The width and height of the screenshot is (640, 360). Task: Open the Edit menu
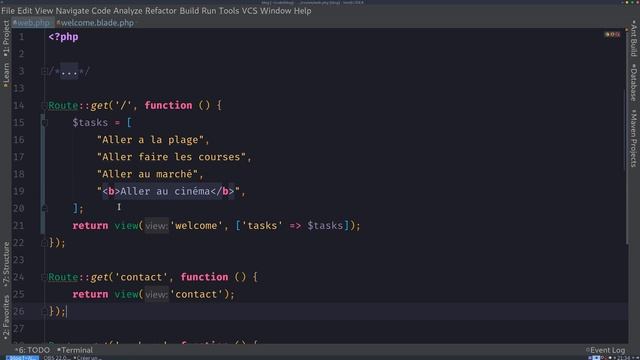[x=24, y=11]
